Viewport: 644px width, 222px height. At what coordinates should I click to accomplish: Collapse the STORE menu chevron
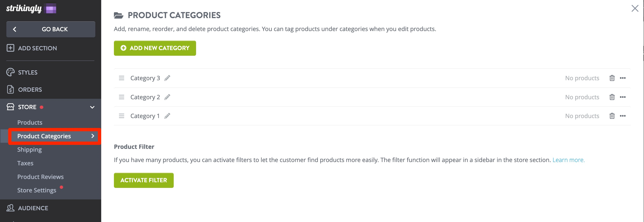[92, 107]
